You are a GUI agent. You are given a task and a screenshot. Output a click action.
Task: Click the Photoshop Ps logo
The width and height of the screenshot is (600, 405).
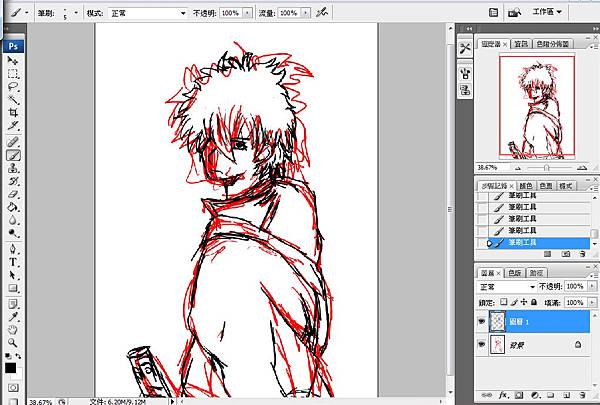pyautogui.click(x=13, y=46)
